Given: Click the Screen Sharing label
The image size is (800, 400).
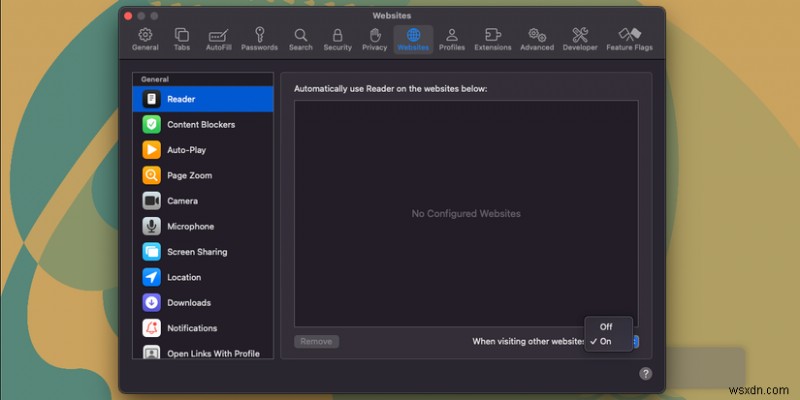Looking at the screenshot, I should (x=197, y=252).
